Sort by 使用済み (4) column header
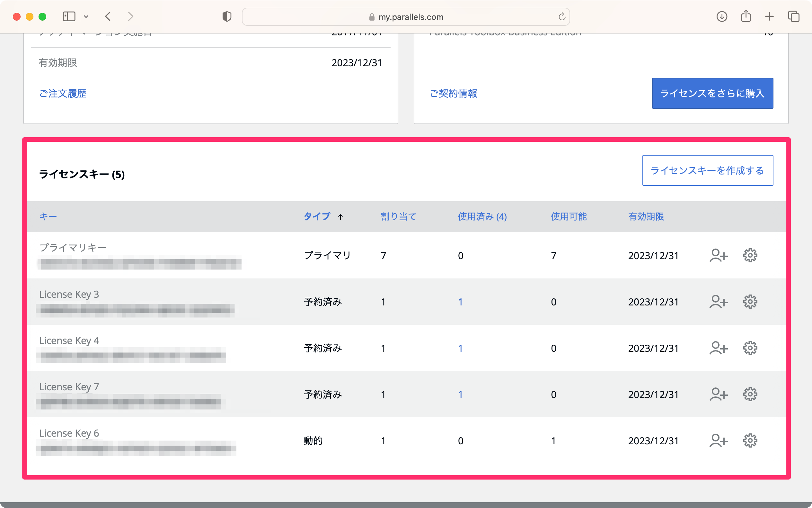This screenshot has height=508, width=812. pyautogui.click(x=482, y=216)
